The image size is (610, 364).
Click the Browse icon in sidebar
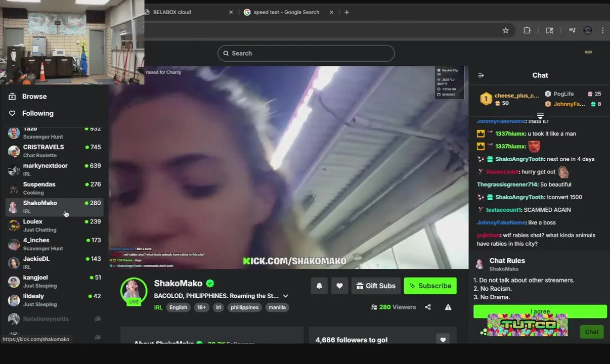tap(12, 97)
